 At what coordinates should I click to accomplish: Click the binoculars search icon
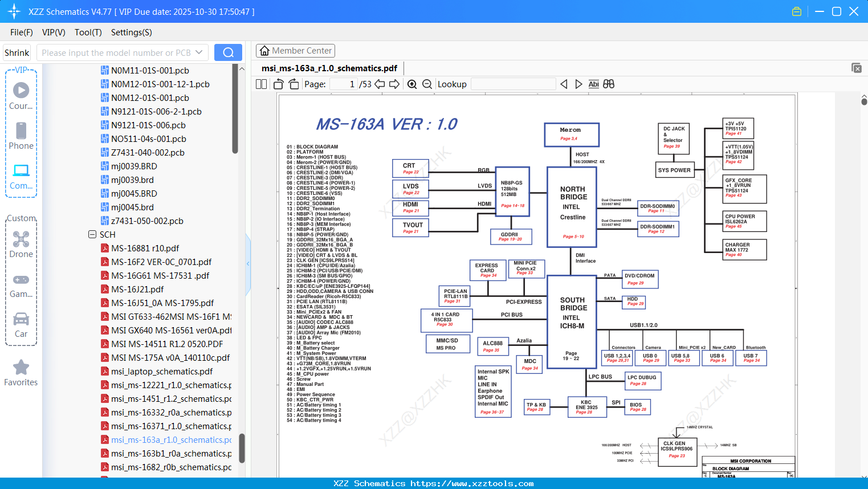point(609,84)
